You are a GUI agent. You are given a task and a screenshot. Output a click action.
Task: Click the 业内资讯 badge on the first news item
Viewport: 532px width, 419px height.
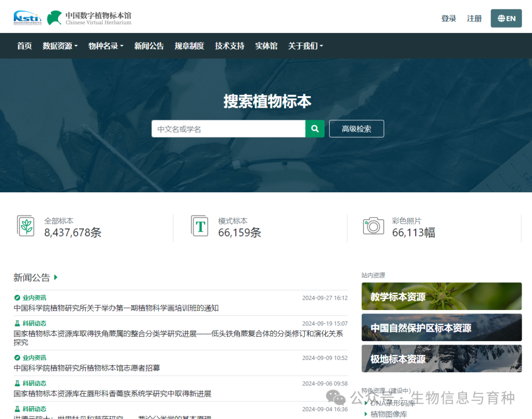tap(30, 297)
